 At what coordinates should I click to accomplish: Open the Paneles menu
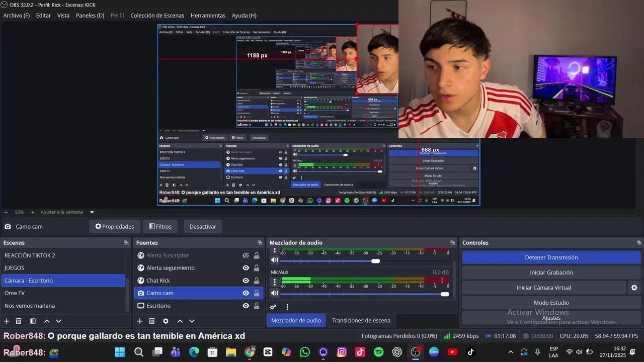[x=90, y=16]
